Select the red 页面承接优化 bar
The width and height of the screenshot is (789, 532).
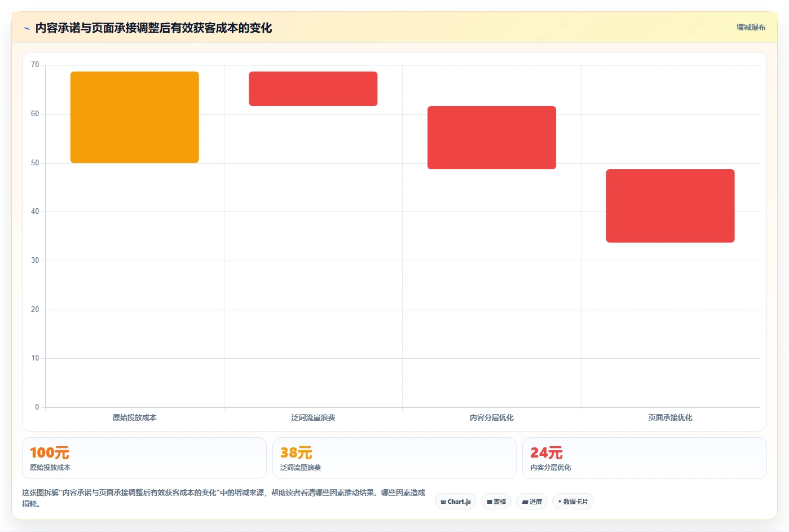670,206
